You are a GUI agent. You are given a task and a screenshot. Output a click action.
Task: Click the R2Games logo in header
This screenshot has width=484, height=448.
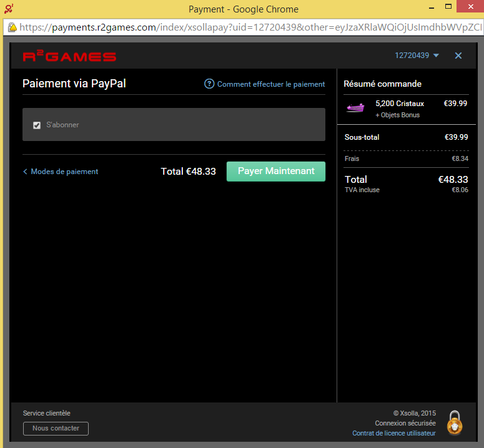pos(69,56)
